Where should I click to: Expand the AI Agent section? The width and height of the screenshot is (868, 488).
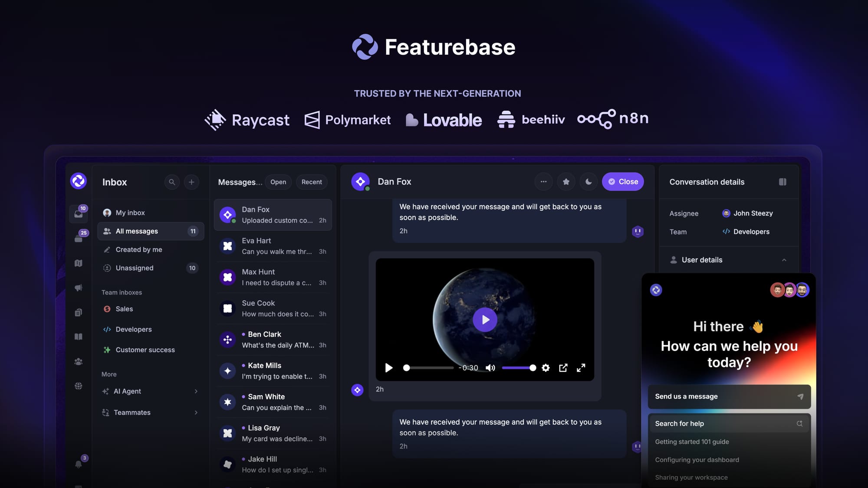196,391
